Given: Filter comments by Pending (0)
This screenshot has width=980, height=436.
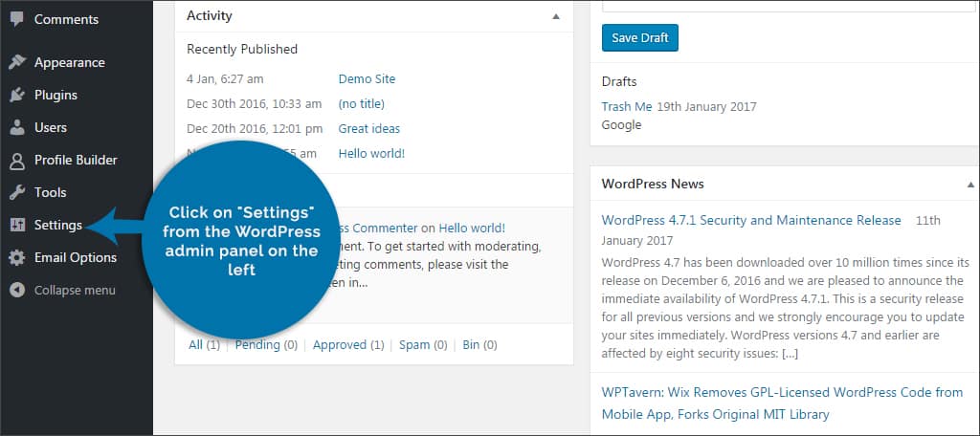Looking at the screenshot, I should (266, 345).
